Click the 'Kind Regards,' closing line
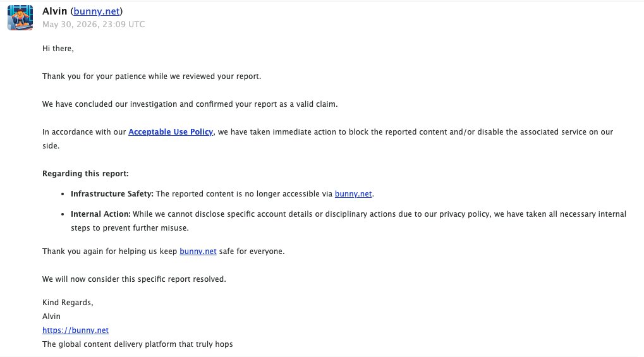This screenshot has width=644, height=357. point(68,303)
